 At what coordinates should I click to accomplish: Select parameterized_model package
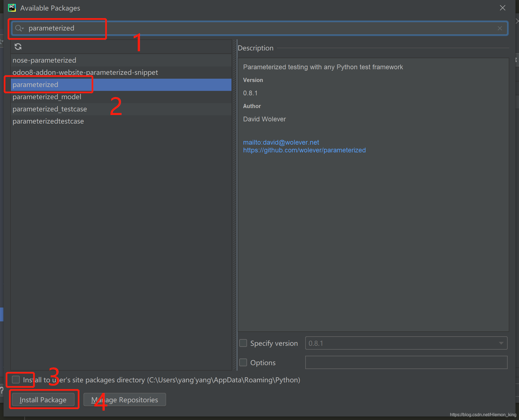121,97
